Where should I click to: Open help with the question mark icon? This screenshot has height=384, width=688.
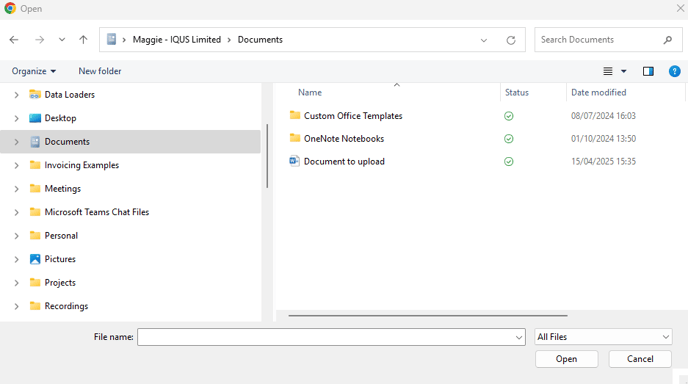pos(674,71)
